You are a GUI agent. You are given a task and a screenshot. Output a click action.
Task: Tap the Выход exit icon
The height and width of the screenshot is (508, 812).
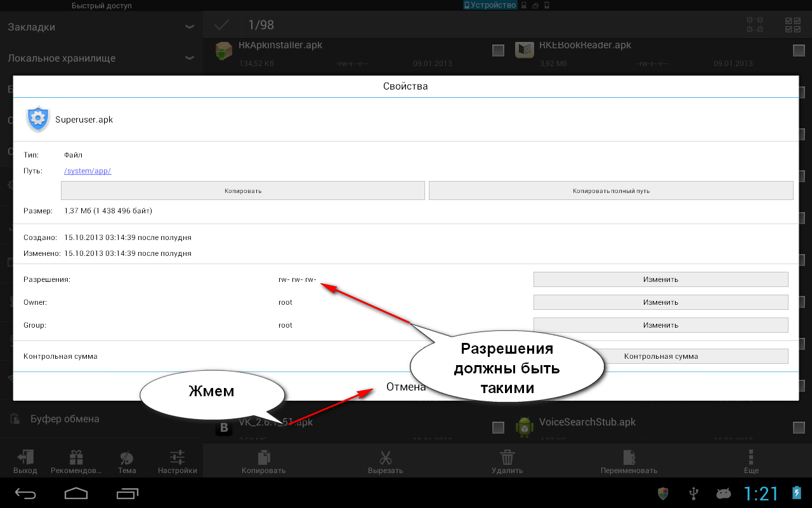[x=25, y=458]
